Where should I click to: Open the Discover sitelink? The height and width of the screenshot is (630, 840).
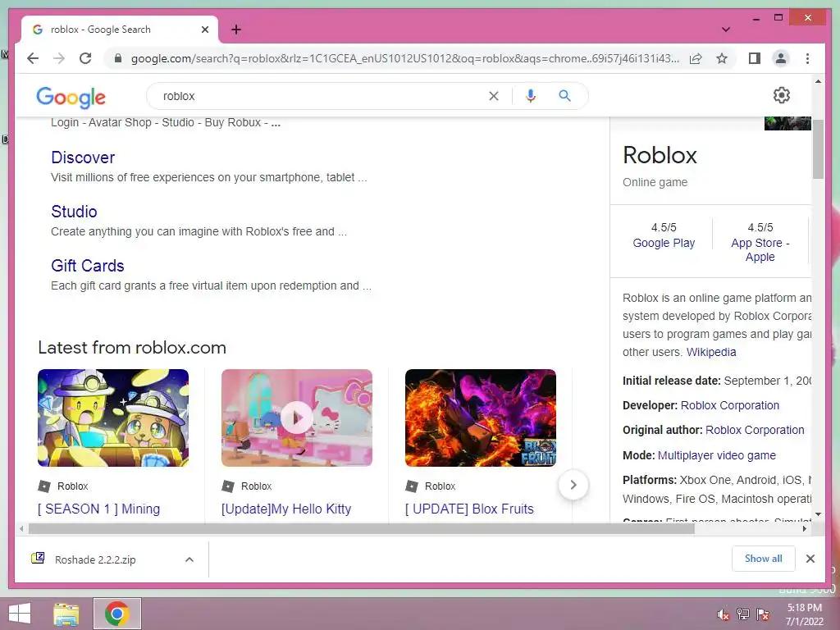[x=83, y=157]
